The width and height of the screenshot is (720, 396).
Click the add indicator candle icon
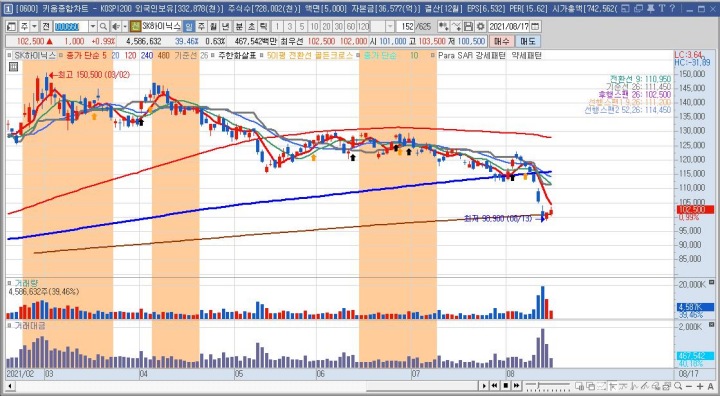click(x=443, y=27)
